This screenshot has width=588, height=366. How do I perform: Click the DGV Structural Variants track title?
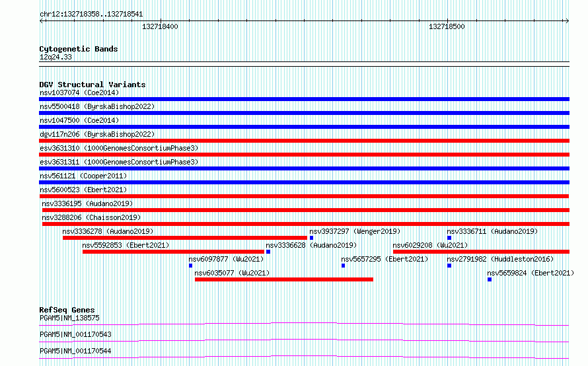(x=92, y=85)
